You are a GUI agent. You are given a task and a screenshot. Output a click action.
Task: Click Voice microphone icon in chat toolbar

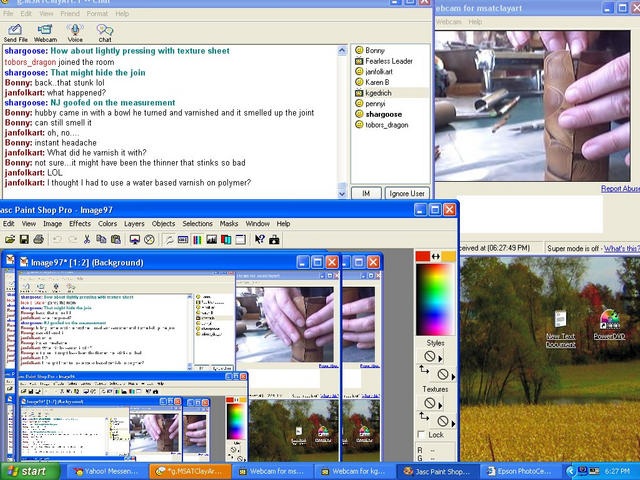click(x=75, y=33)
